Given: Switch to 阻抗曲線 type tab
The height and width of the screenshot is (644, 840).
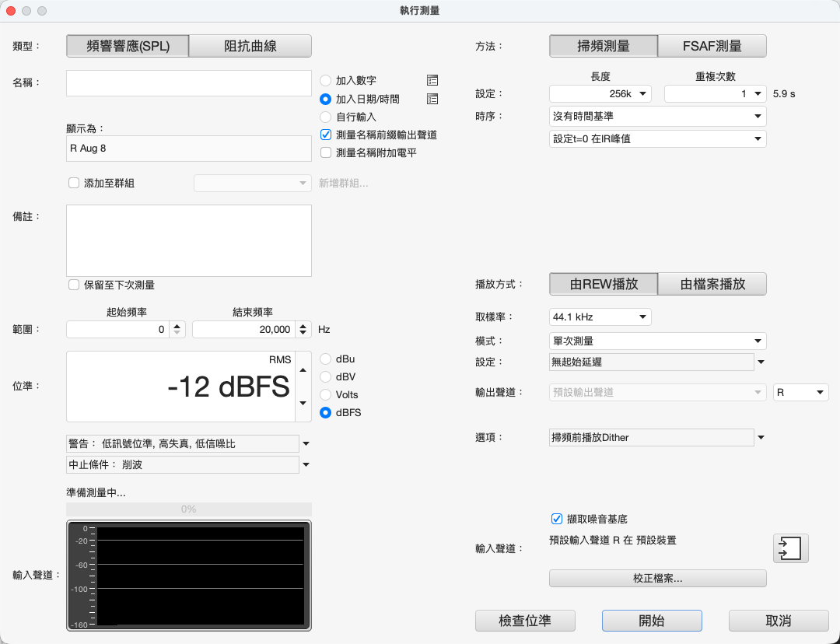Looking at the screenshot, I should pos(250,46).
